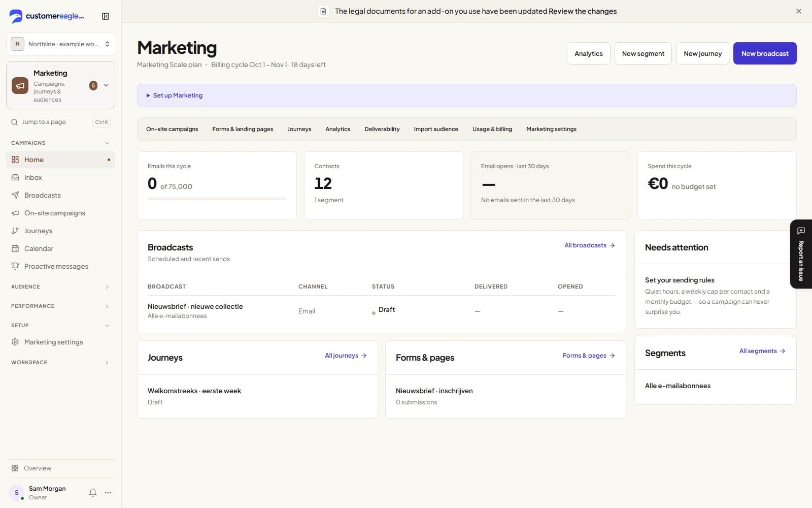
Task: Open the Forms & pages link
Action: (x=589, y=356)
